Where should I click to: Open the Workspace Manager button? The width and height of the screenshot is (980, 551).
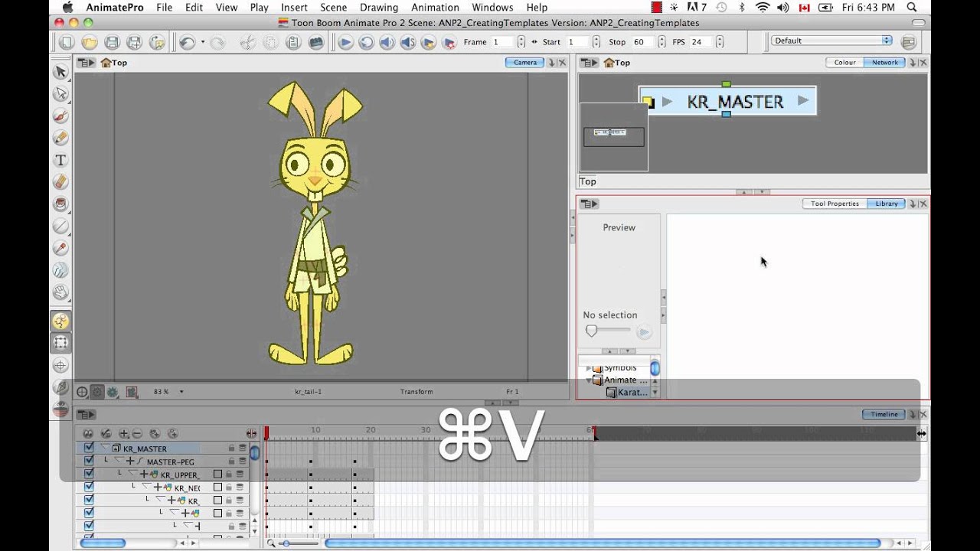(x=909, y=41)
